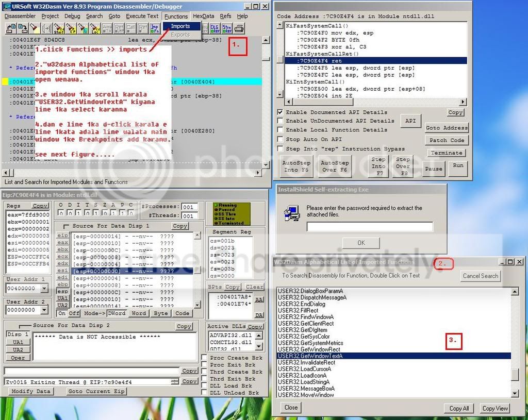Viewport: 528px width, 420px height.
Task: Check DLL Load Brk option
Action: click(204, 385)
